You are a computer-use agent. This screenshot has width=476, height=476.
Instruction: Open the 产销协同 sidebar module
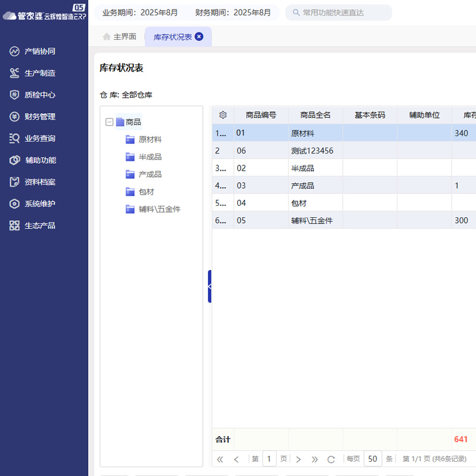coord(32,51)
